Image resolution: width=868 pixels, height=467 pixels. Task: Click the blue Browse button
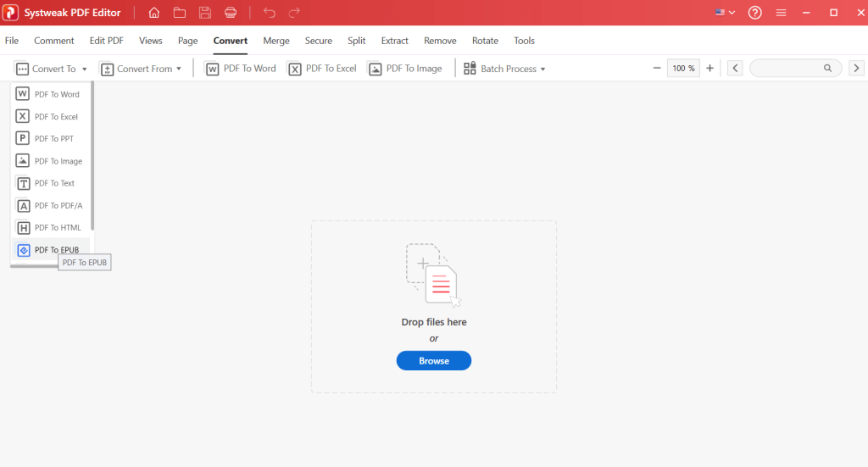tap(434, 361)
